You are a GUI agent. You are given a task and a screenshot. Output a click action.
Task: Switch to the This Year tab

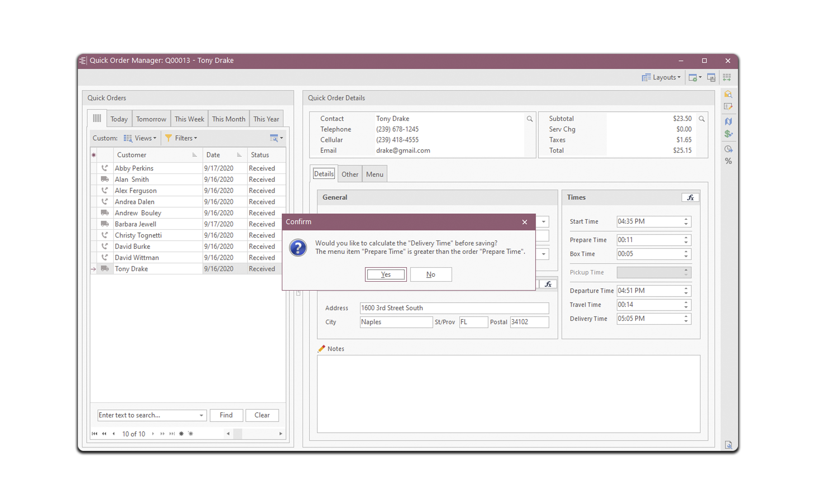tap(266, 119)
